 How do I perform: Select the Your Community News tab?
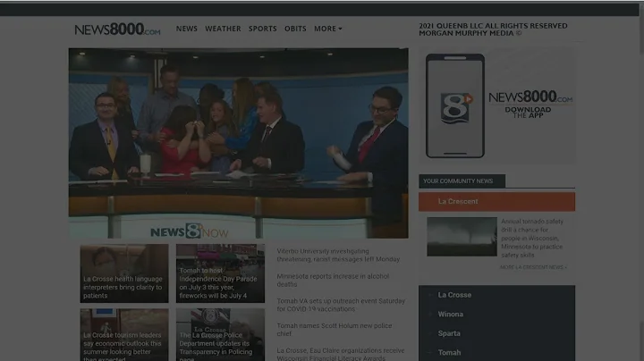point(462,180)
